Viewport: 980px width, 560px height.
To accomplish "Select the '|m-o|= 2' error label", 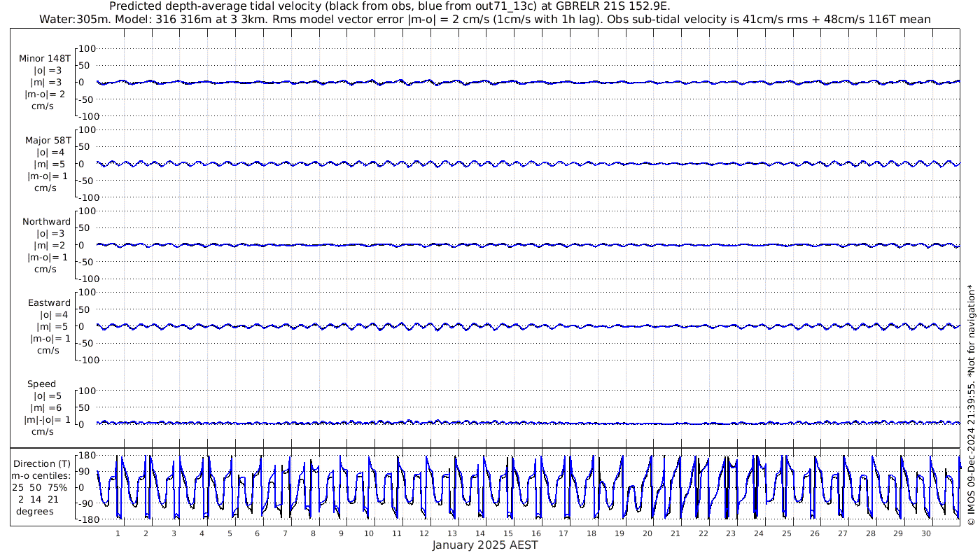I will [x=45, y=94].
